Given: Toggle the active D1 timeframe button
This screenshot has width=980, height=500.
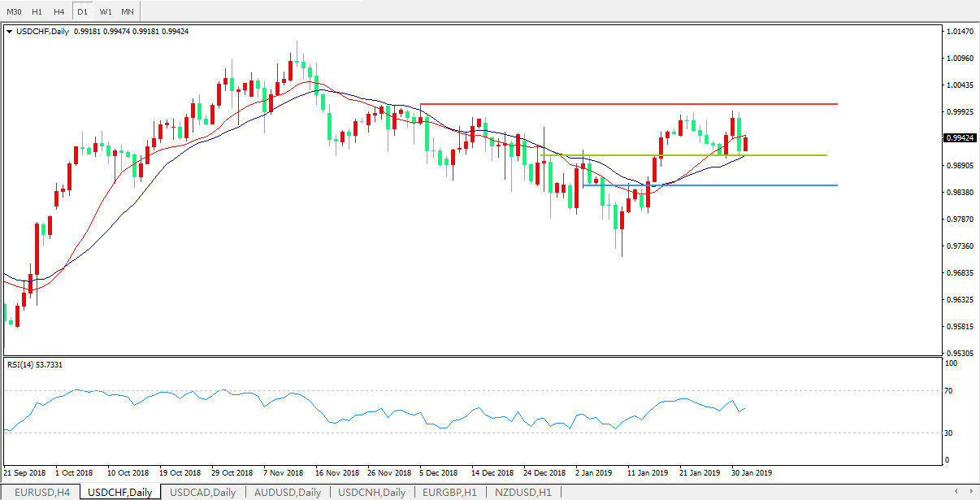Looking at the screenshot, I should tap(82, 12).
